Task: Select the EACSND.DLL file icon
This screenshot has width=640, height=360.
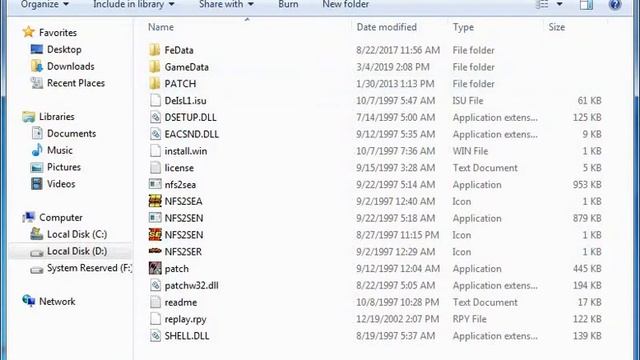Action: [155, 134]
